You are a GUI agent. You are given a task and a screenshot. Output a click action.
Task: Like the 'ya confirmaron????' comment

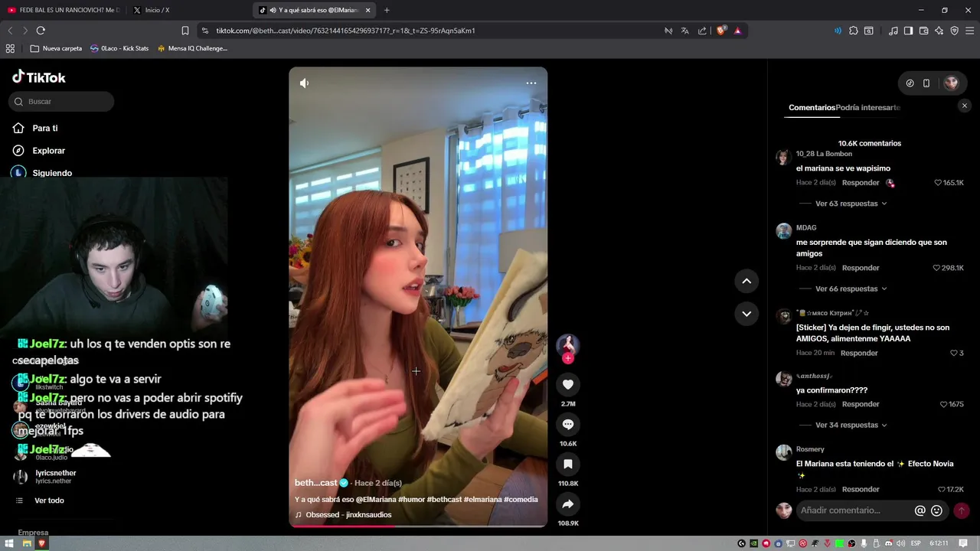click(x=944, y=404)
